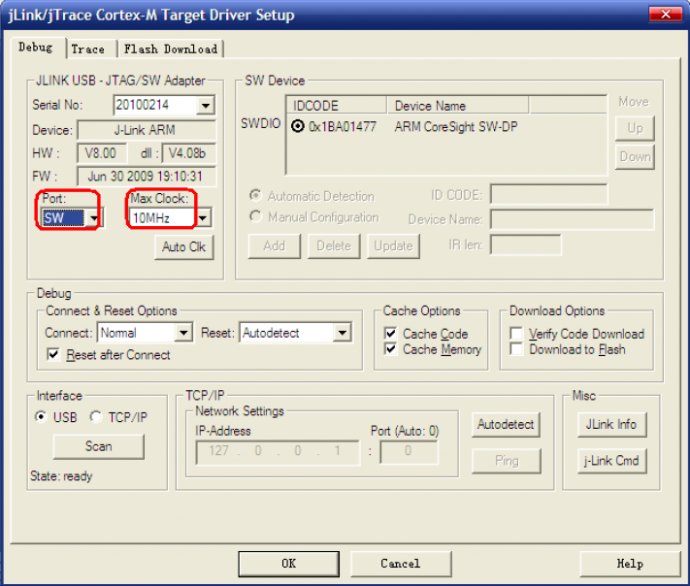
Task: Click the ARM CoreSight SW-DP device name
Action: (x=456, y=127)
